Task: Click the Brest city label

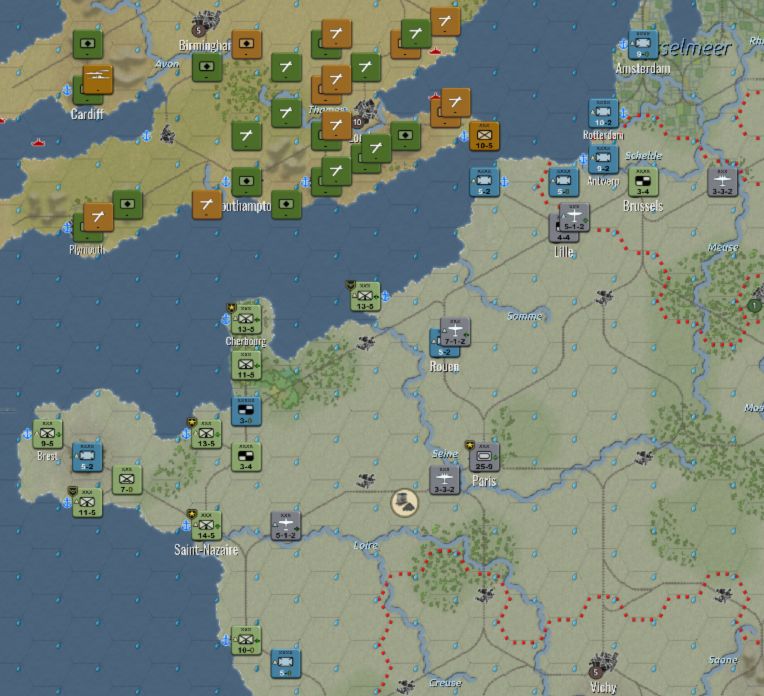Action: [47, 456]
